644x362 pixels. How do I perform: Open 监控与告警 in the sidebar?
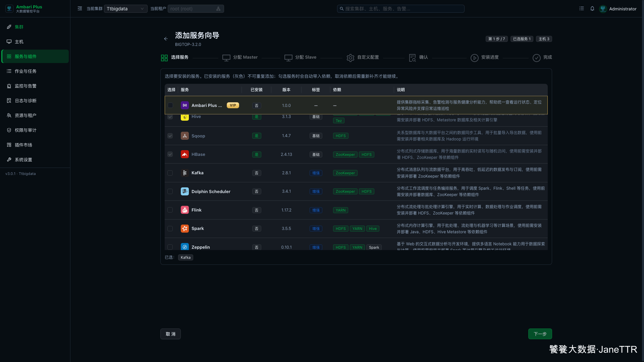[x=35, y=86]
